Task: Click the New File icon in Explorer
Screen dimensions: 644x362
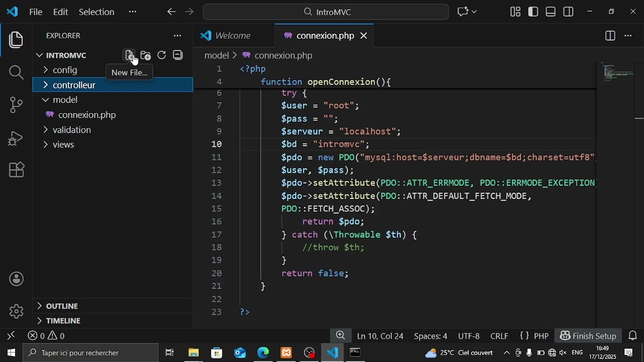Action: click(x=129, y=55)
